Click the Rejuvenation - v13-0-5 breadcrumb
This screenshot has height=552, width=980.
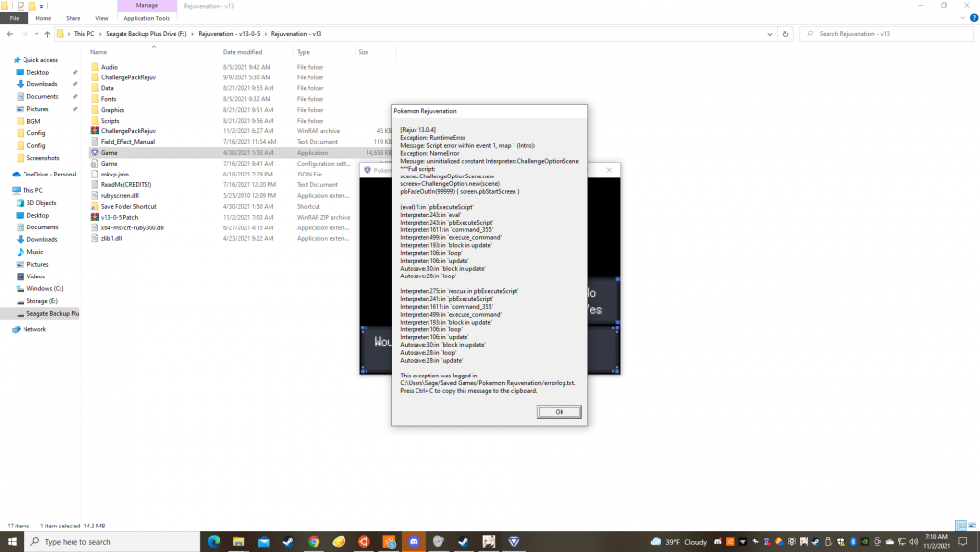228,34
